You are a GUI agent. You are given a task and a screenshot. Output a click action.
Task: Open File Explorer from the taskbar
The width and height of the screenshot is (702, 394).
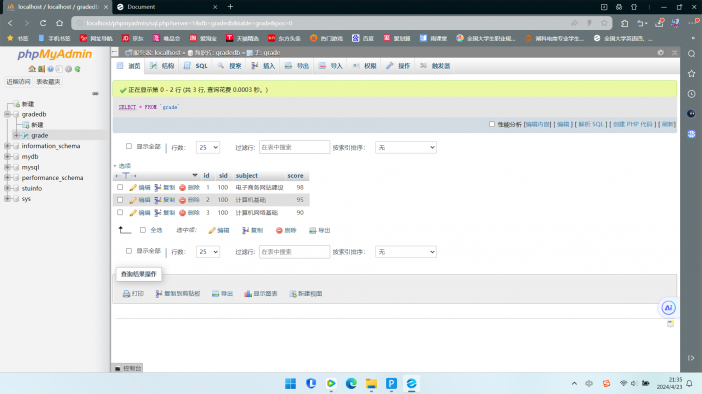[x=371, y=384]
